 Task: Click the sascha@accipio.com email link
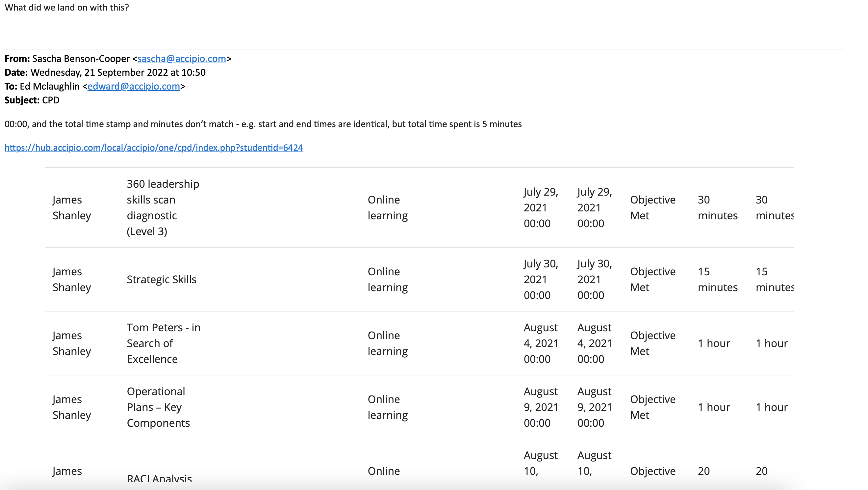click(x=181, y=59)
